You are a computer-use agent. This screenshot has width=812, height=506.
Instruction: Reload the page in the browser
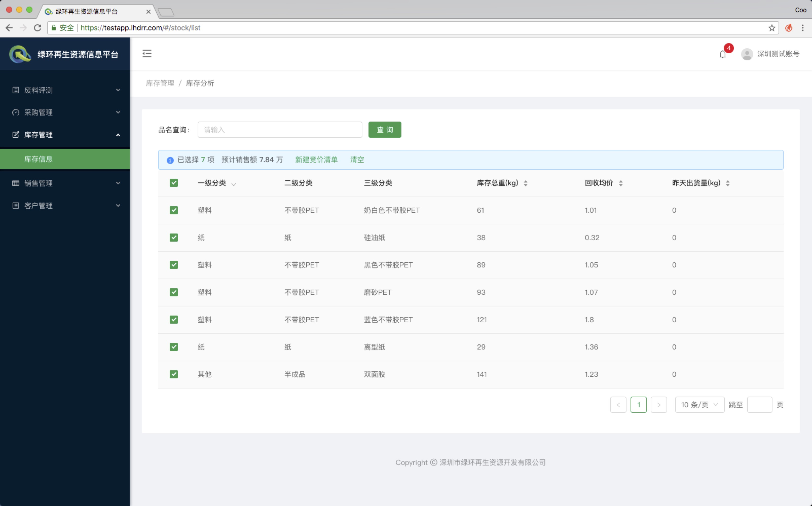(38, 28)
